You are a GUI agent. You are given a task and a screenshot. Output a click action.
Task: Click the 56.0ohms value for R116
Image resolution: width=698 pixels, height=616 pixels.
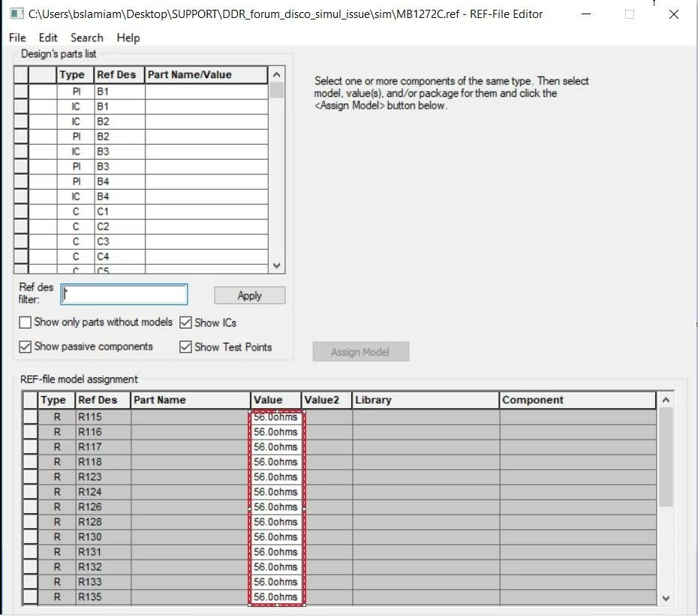click(276, 431)
